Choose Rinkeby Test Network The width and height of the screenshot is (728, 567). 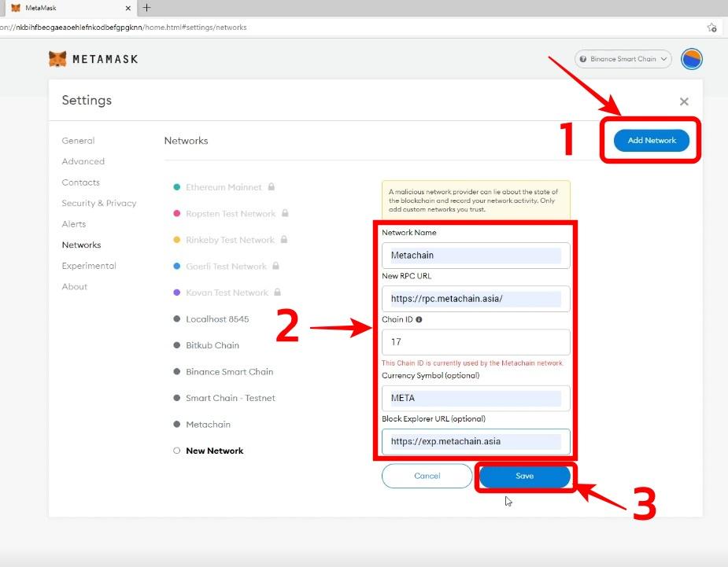point(231,240)
